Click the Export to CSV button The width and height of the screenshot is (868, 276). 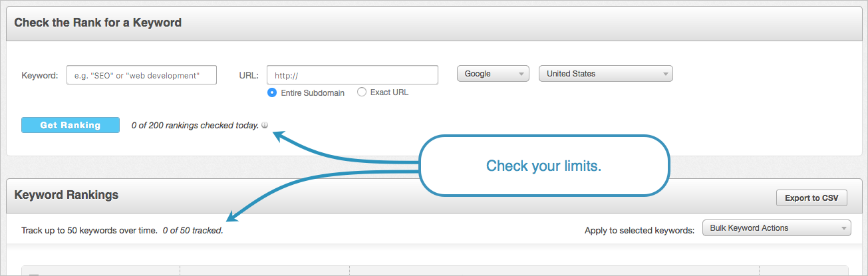click(x=811, y=198)
